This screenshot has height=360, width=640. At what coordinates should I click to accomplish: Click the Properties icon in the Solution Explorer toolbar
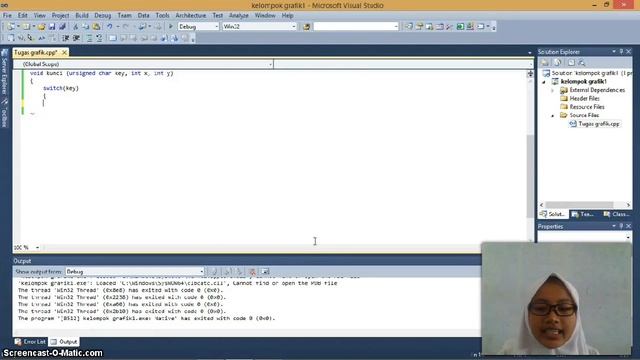pyautogui.click(x=545, y=62)
